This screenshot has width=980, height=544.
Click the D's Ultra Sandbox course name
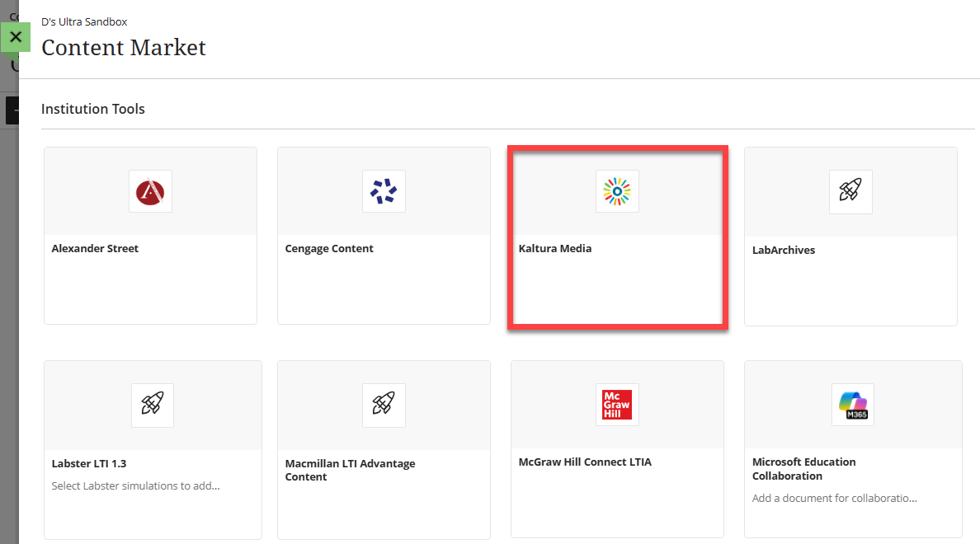point(84,22)
